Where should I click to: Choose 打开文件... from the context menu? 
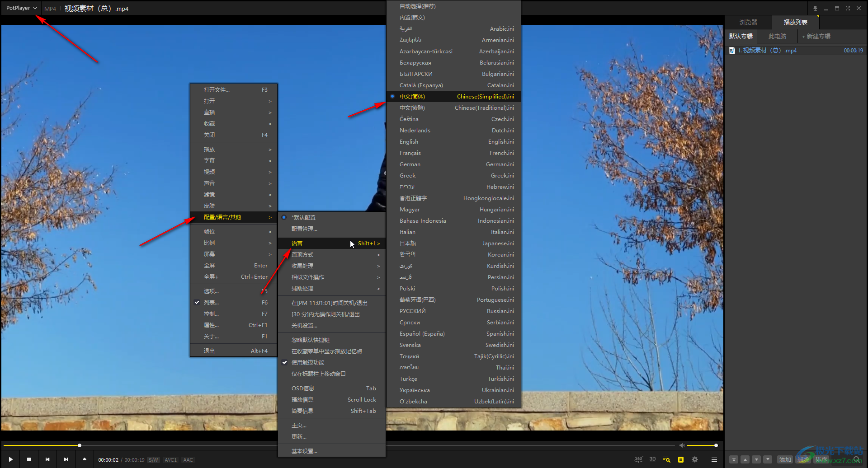(234, 90)
